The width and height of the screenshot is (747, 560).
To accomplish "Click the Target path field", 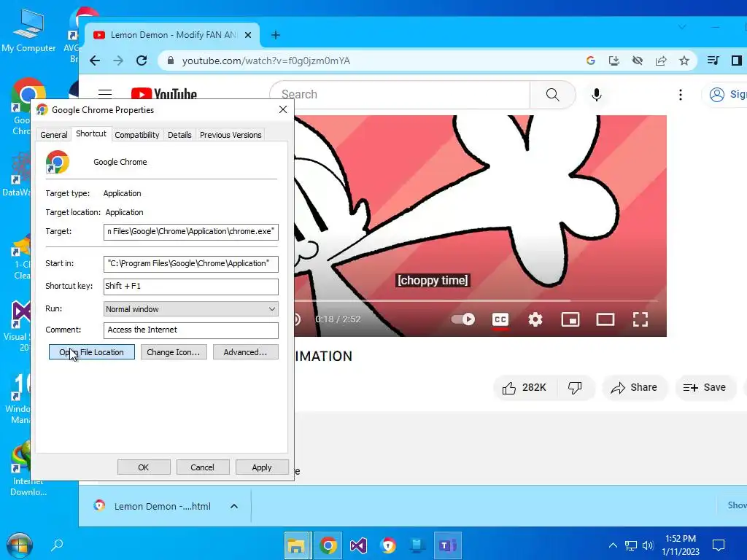I will pos(190,232).
